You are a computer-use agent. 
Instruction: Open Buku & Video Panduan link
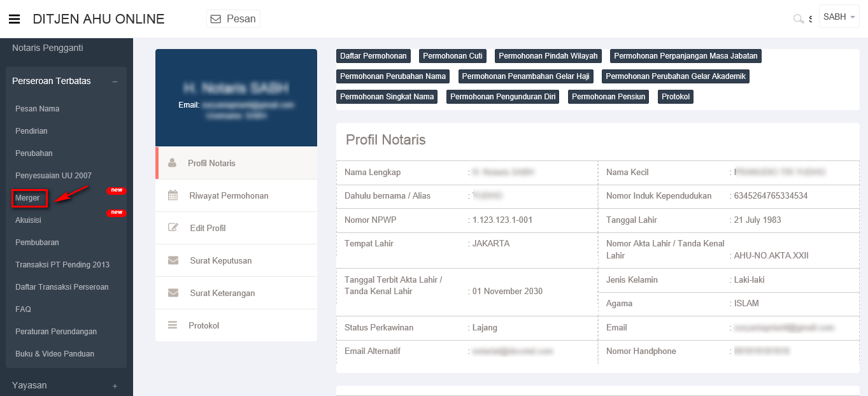(55, 354)
